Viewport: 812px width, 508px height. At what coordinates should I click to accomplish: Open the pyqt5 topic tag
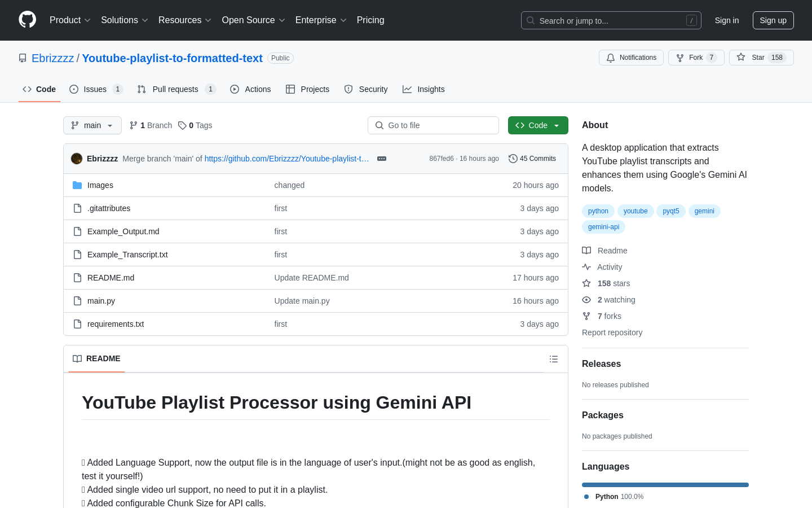click(671, 211)
